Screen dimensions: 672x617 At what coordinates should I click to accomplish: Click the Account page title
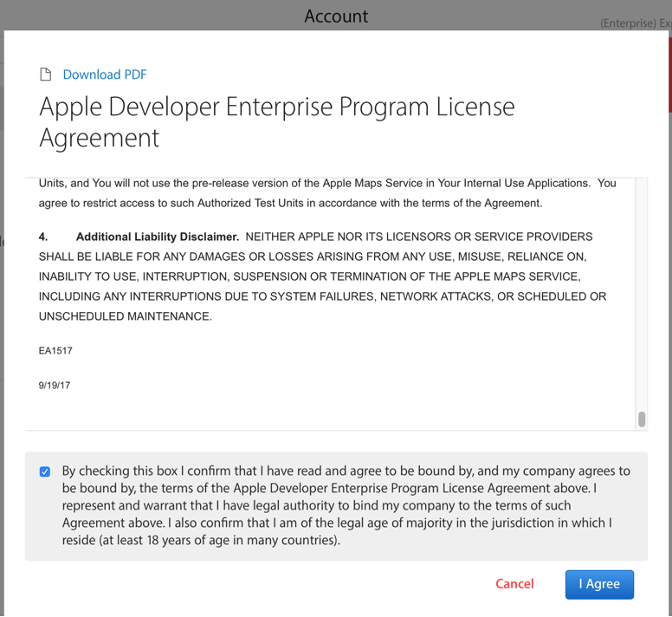336,16
